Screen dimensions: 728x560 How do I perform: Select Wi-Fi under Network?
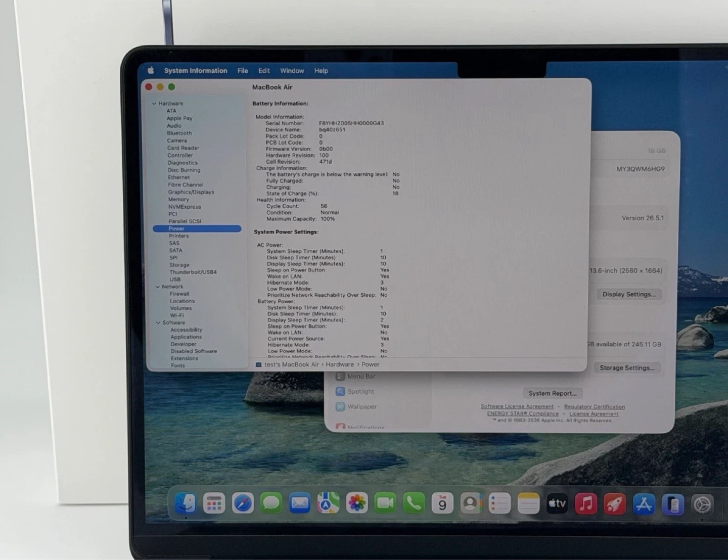177,315
